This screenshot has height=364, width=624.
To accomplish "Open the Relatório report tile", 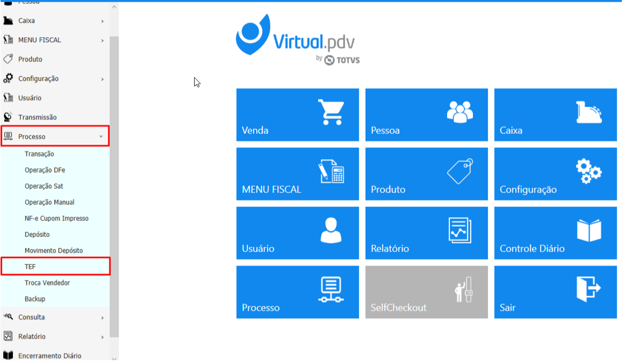I will pos(426,233).
